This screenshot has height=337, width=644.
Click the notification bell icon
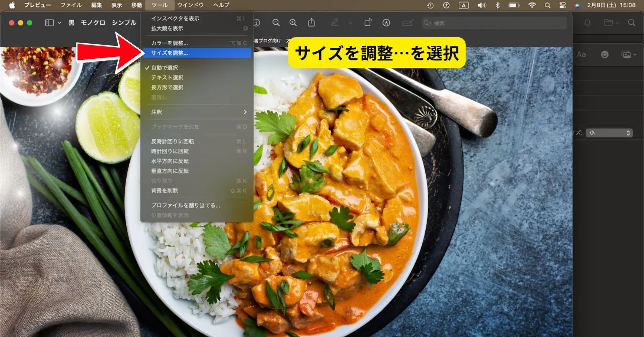click(587, 23)
